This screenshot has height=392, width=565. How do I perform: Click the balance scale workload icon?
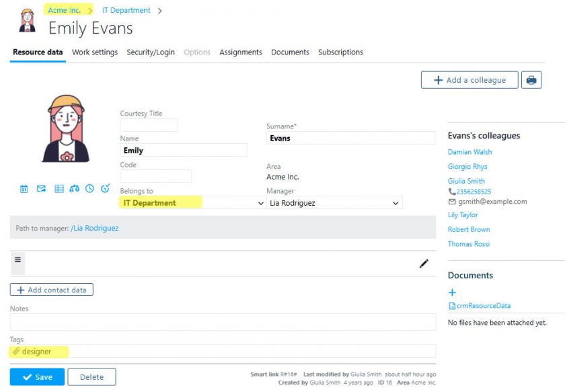point(75,189)
